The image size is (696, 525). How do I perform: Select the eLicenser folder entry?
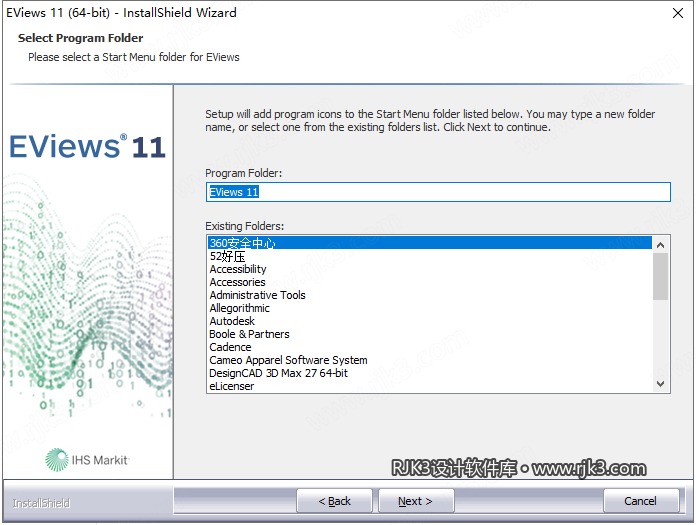tap(430, 386)
